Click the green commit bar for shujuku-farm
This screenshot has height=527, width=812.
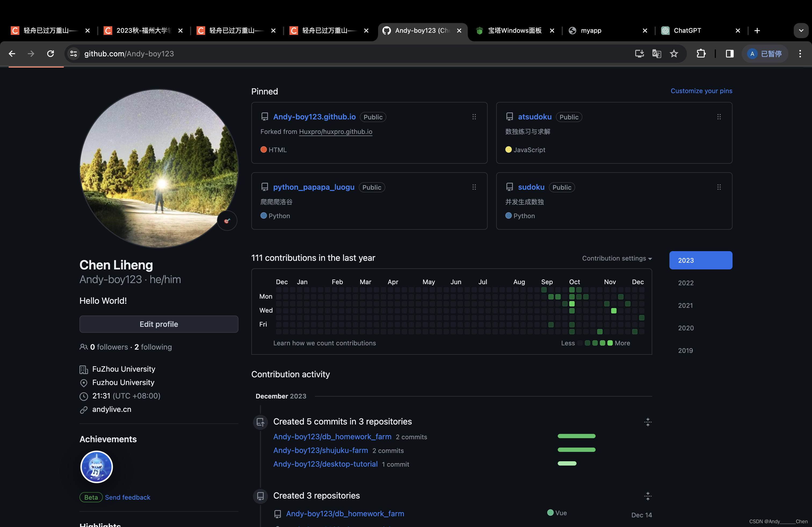click(576, 450)
